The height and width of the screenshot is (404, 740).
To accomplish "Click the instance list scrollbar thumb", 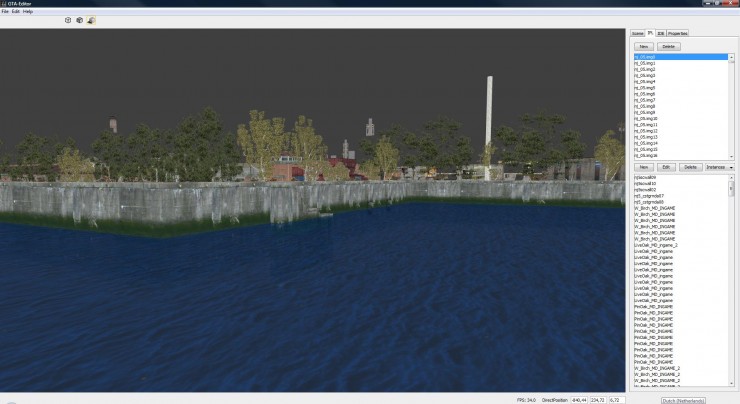I will (732, 189).
